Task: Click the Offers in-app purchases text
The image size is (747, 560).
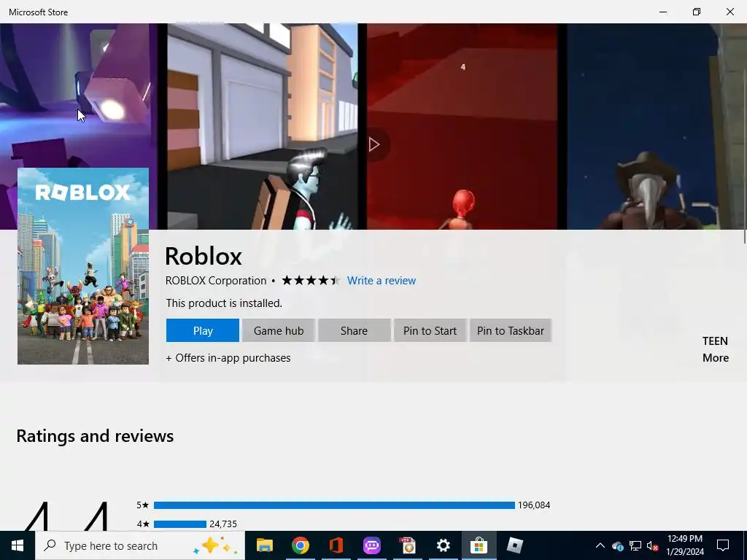Action: tap(228, 357)
